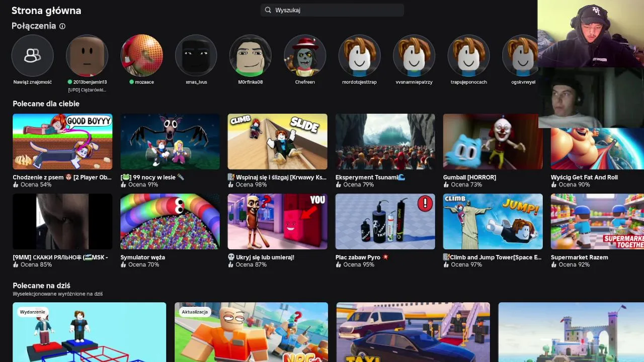Open the featured castle island card
The height and width of the screenshot is (362, 644).
tap(571, 332)
